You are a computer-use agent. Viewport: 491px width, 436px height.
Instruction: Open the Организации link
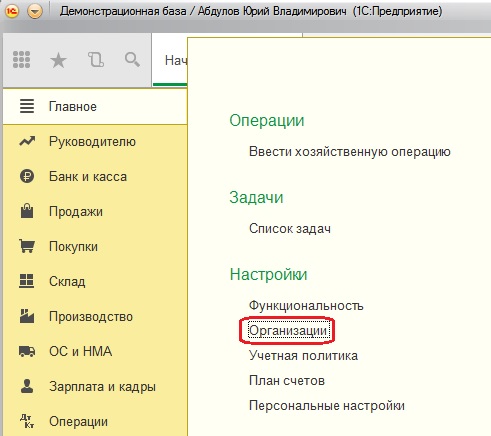[x=288, y=331]
